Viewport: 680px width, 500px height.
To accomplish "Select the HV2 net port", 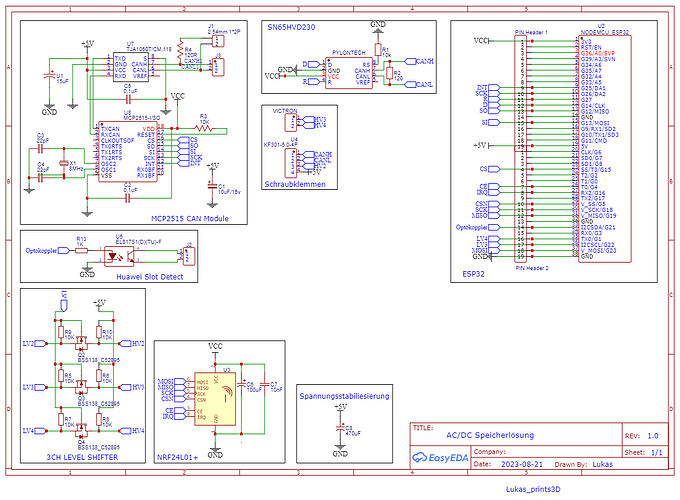I will 132,343.
